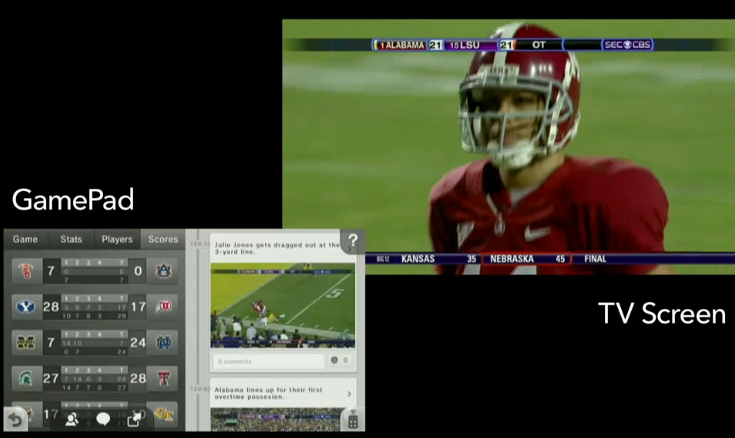735x438 pixels.
Task: Select the Auburn team logo
Action: click(163, 270)
